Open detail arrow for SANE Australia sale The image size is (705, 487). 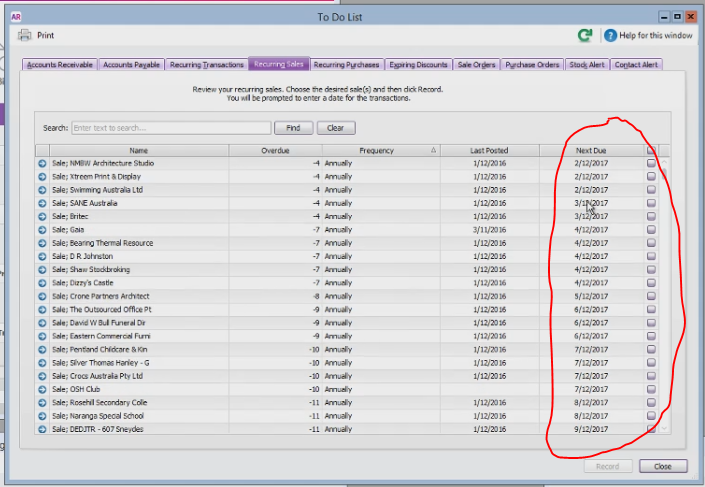coord(42,203)
